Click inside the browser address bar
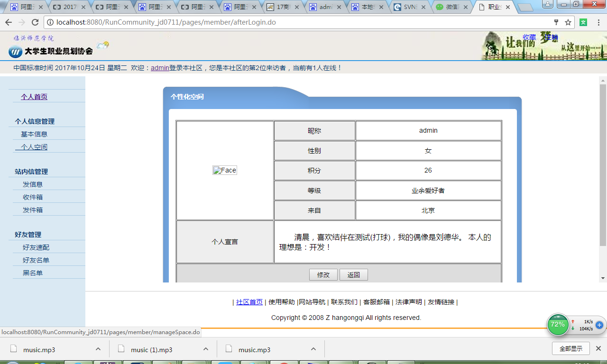This screenshot has height=364, width=607. (x=285, y=22)
